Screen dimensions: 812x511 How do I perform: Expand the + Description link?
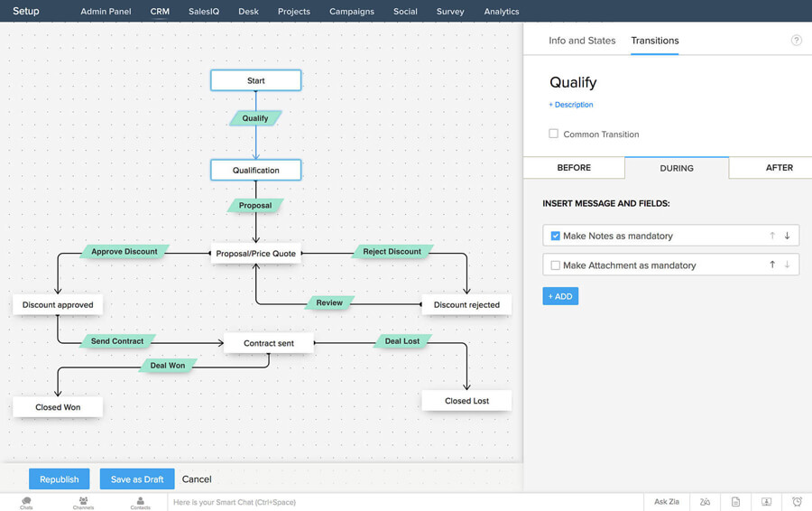[571, 105]
